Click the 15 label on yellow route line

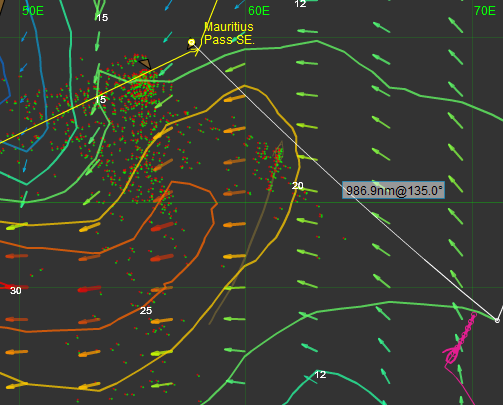tap(100, 100)
